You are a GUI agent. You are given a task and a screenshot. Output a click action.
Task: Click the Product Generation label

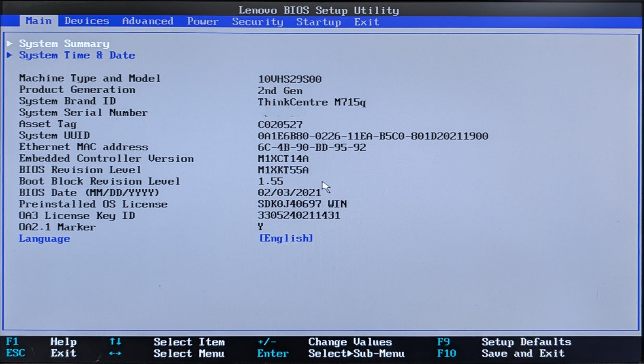[77, 90]
